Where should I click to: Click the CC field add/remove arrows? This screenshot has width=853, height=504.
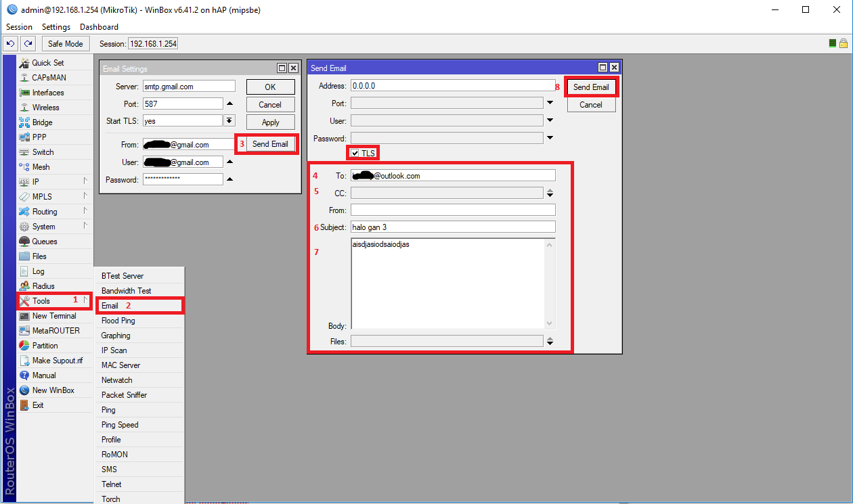550,193
